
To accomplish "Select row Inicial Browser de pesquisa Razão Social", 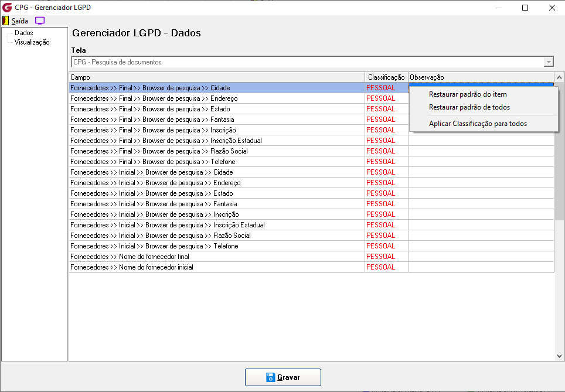I will pyautogui.click(x=217, y=236).
